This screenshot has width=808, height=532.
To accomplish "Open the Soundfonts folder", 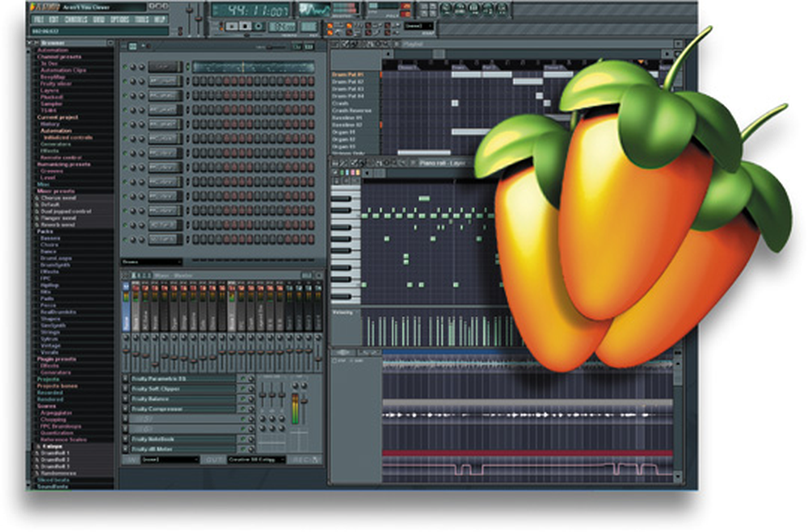I will (x=53, y=486).
